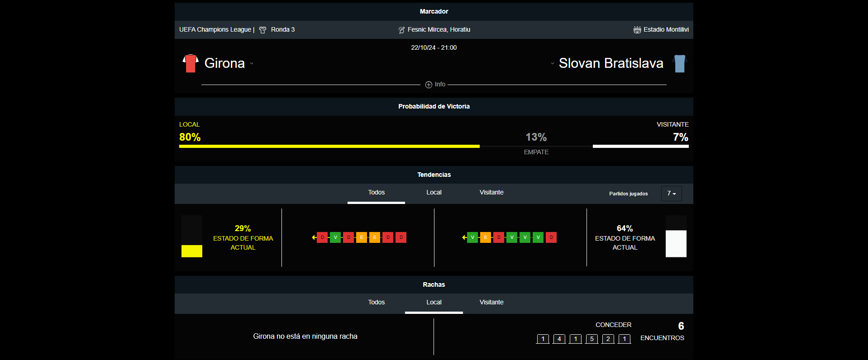Click the 29% form percentage

point(243,229)
